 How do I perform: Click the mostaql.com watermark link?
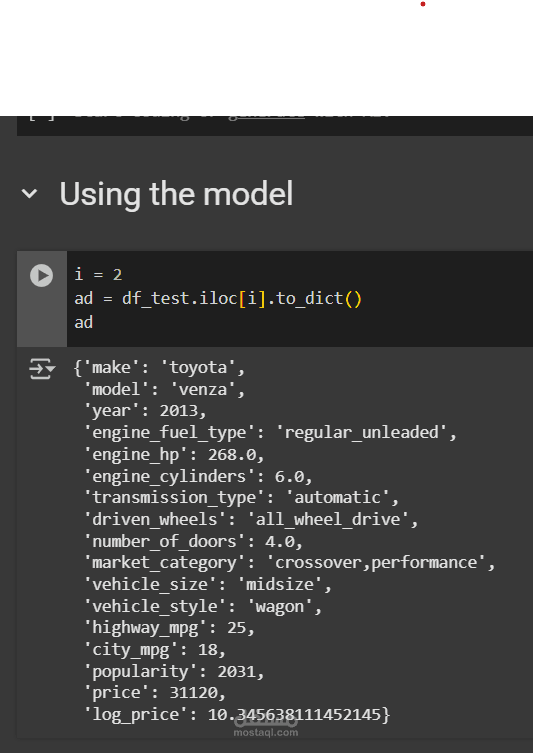tap(266, 733)
